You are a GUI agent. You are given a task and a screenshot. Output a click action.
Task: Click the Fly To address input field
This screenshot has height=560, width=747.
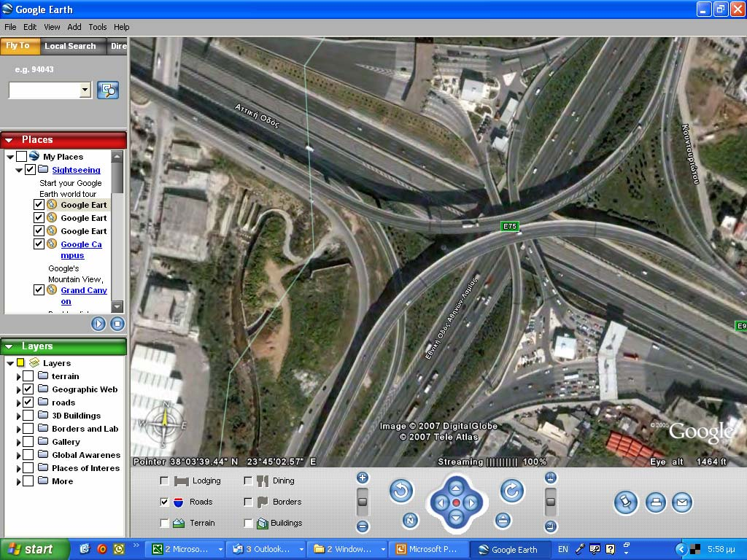(x=44, y=90)
